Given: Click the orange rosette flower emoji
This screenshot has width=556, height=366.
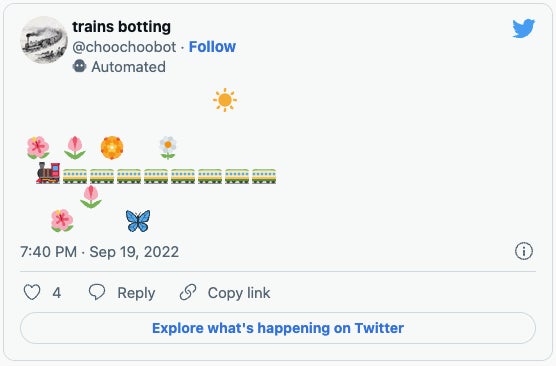Looking at the screenshot, I should point(112,148).
